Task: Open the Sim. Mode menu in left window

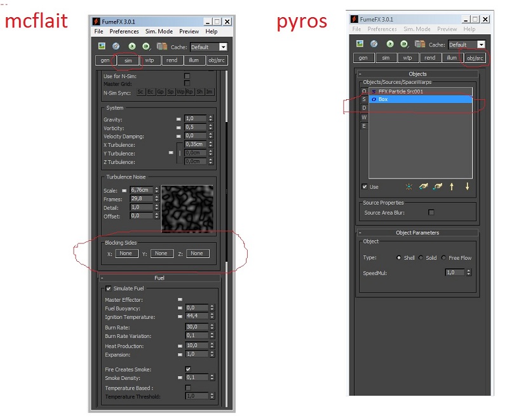Action: pyautogui.click(x=159, y=31)
